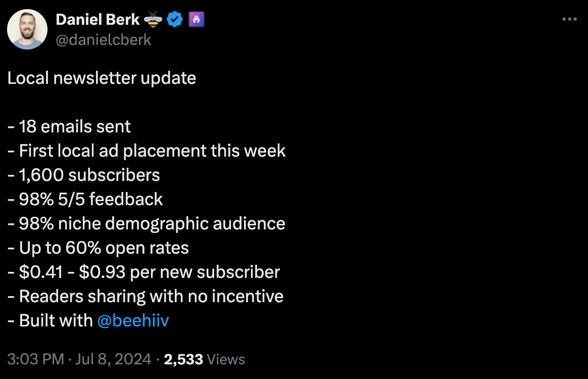The height and width of the screenshot is (379, 588).
Task: Click the 'Built with' text
Action: click(x=56, y=320)
